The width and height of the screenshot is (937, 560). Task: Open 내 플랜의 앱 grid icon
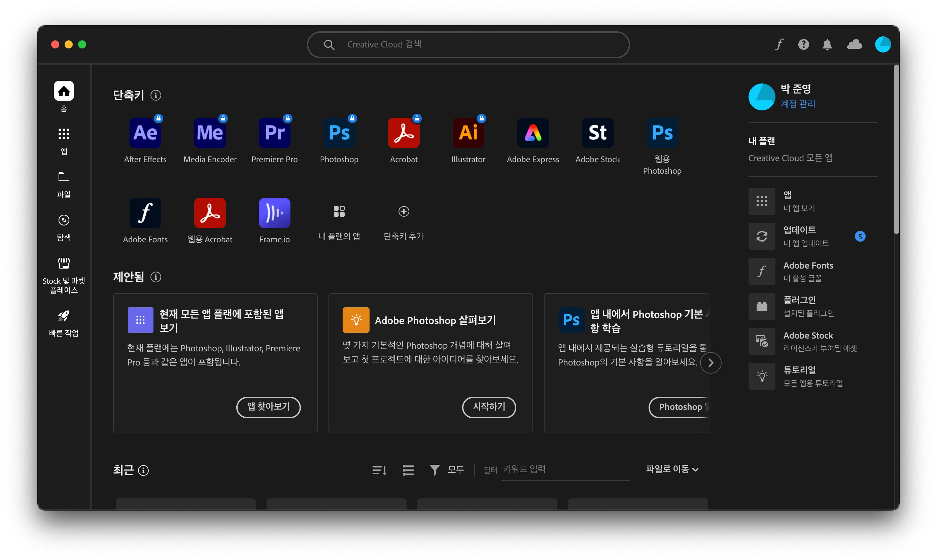339,211
